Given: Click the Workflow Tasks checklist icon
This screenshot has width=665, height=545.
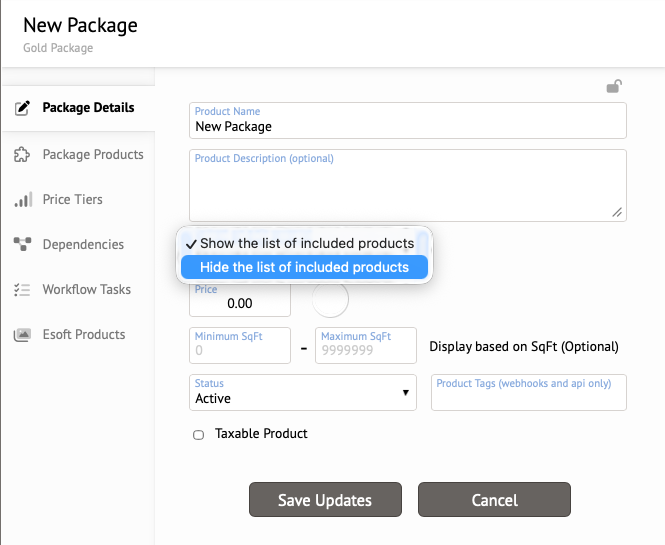Looking at the screenshot, I should point(22,289).
